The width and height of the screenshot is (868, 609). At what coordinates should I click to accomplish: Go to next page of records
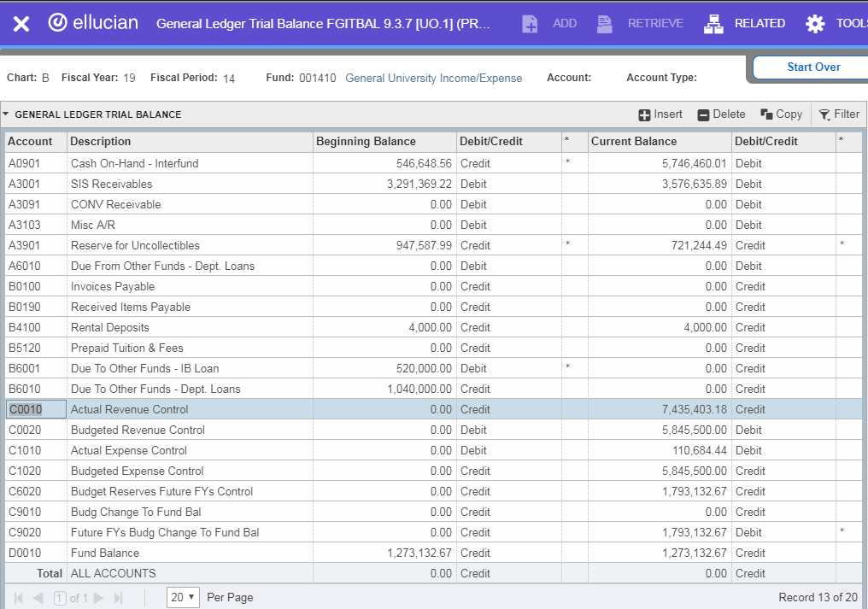coord(99,598)
